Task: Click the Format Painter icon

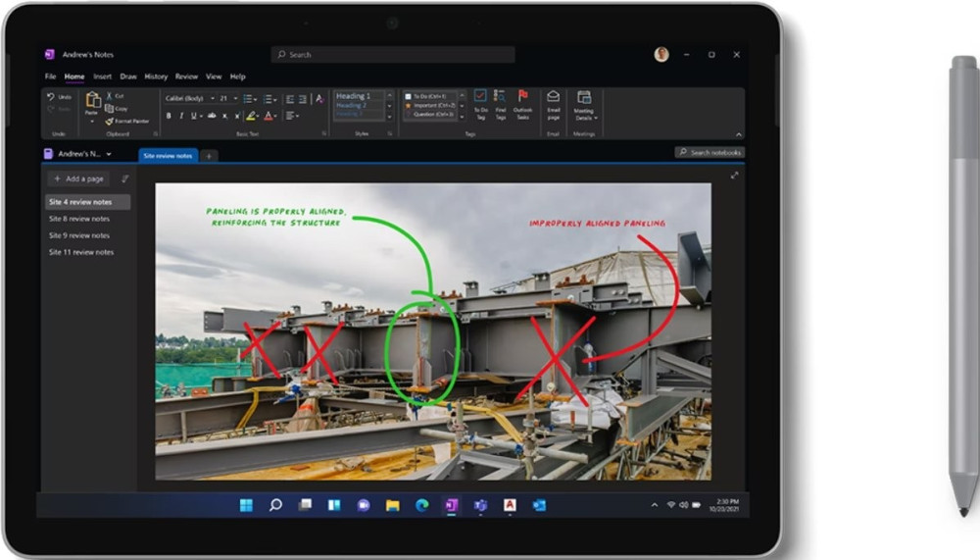Action: click(x=110, y=121)
